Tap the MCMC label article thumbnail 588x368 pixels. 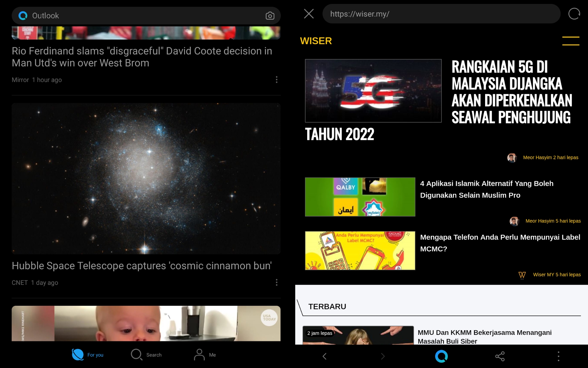point(360,251)
